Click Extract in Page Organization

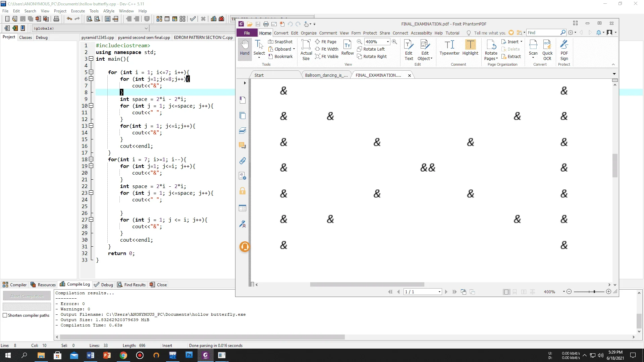click(511, 56)
